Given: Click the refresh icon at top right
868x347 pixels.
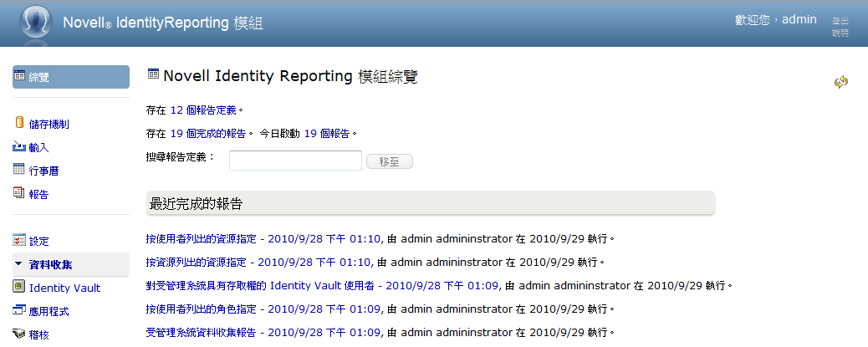Looking at the screenshot, I should (x=841, y=82).
